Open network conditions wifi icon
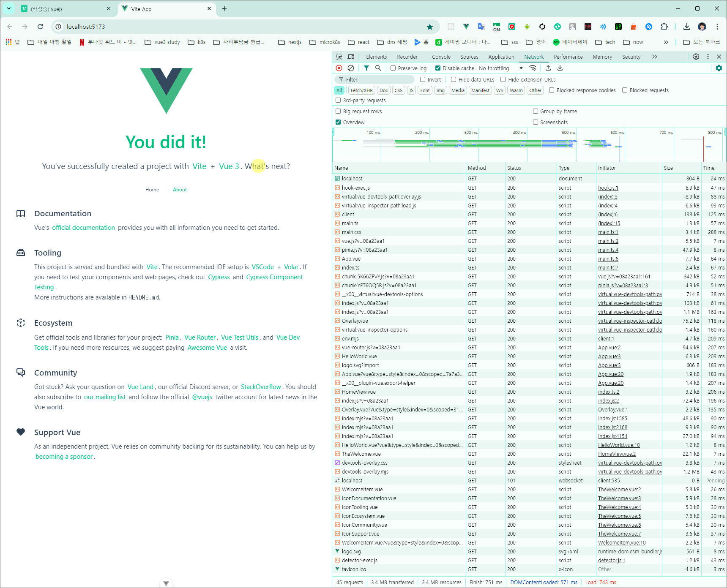Screen dimensions: 727x588 pyautogui.click(x=533, y=68)
